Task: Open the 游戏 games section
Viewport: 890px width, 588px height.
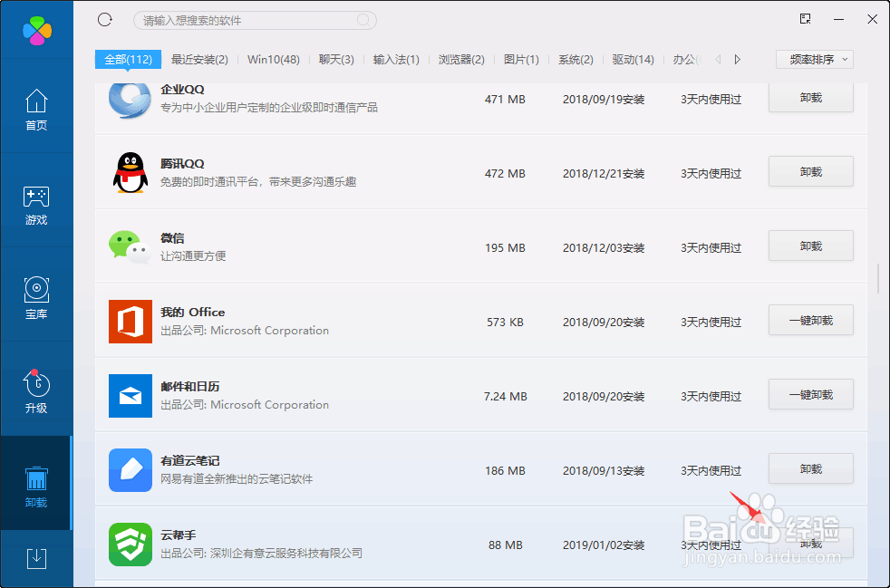Action: click(x=36, y=206)
